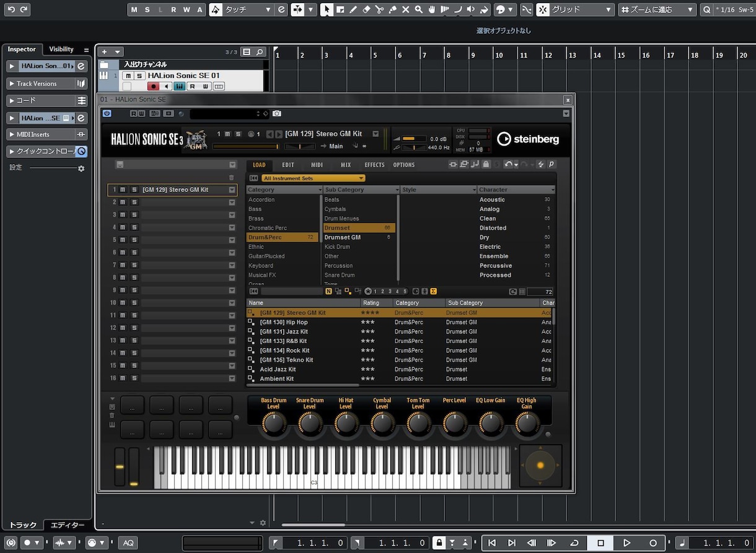Click the transport Play button
This screenshot has width=756, height=553.
pyautogui.click(x=626, y=543)
